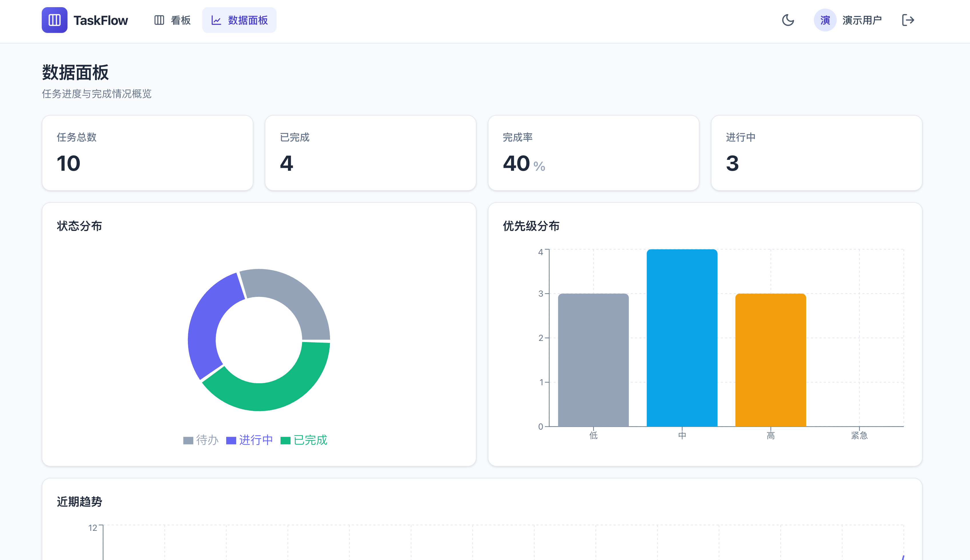Click the 已完成 stat card
Viewport: 970px width, 560px height.
click(371, 153)
